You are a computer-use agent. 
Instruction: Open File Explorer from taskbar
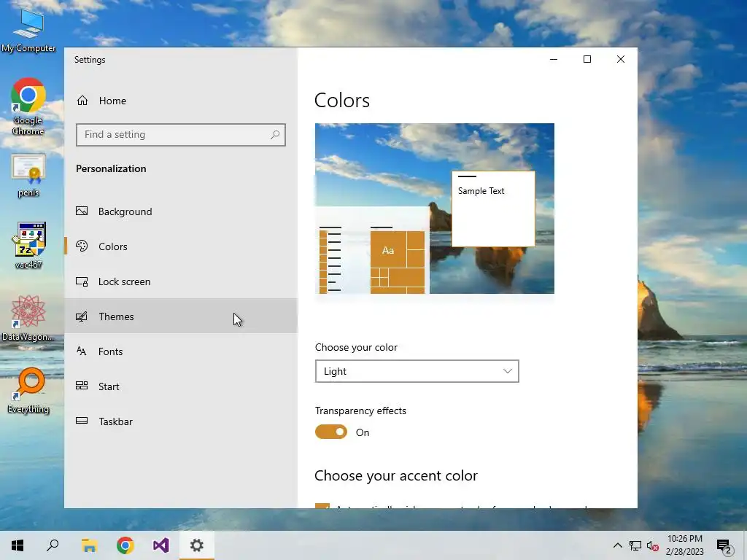[x=89, y=545]
